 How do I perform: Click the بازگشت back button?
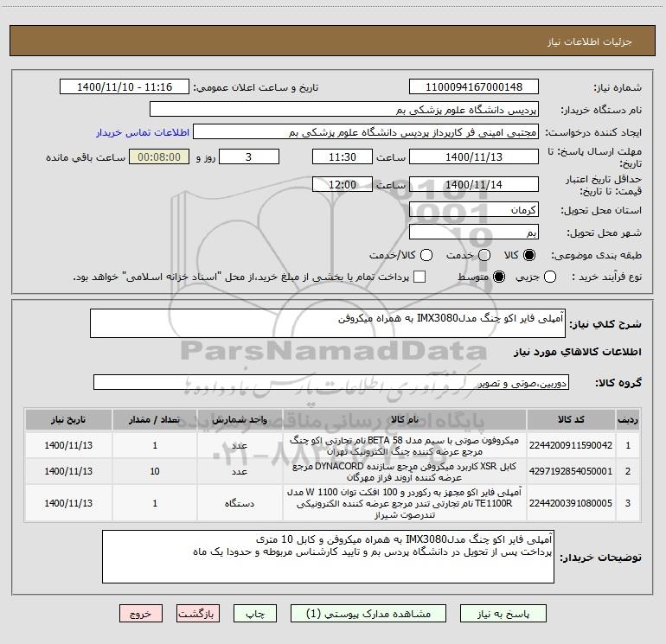[198, 614]
